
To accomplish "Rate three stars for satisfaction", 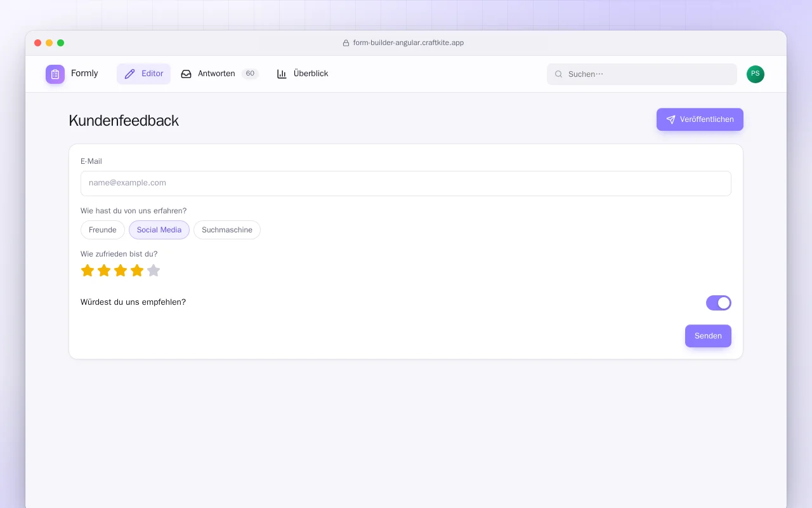I will pyautogui.click(x=121, y=271).
